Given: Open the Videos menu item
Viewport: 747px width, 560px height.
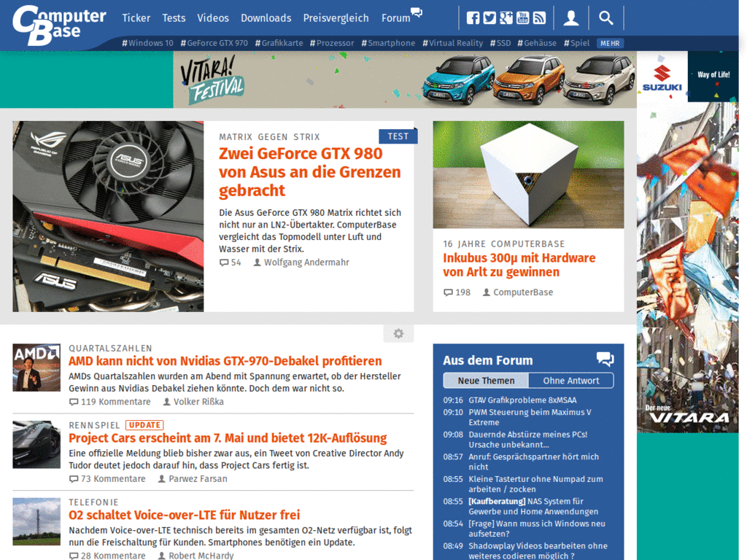Looking at the screenshot, I should click(x=213, y=18).
